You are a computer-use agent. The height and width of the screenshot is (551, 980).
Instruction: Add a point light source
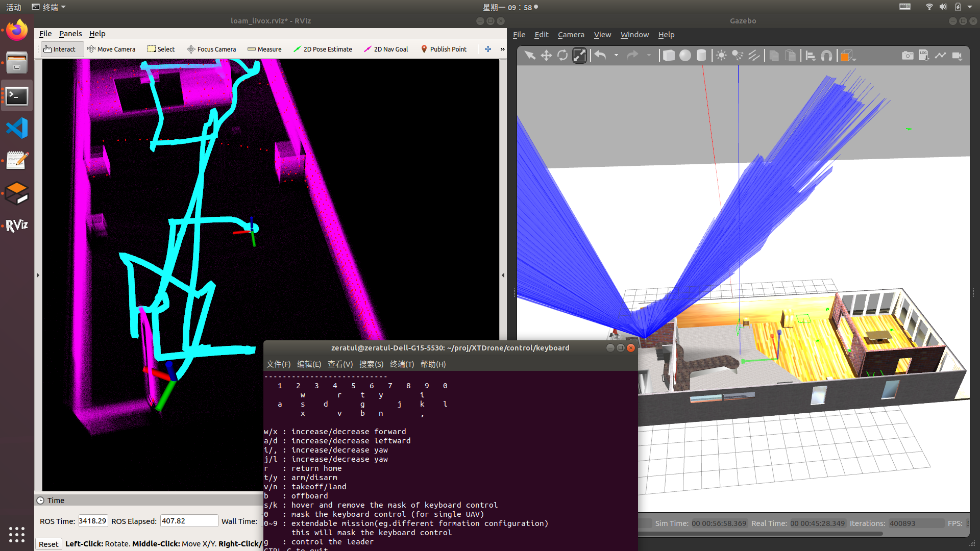[721, 56]
